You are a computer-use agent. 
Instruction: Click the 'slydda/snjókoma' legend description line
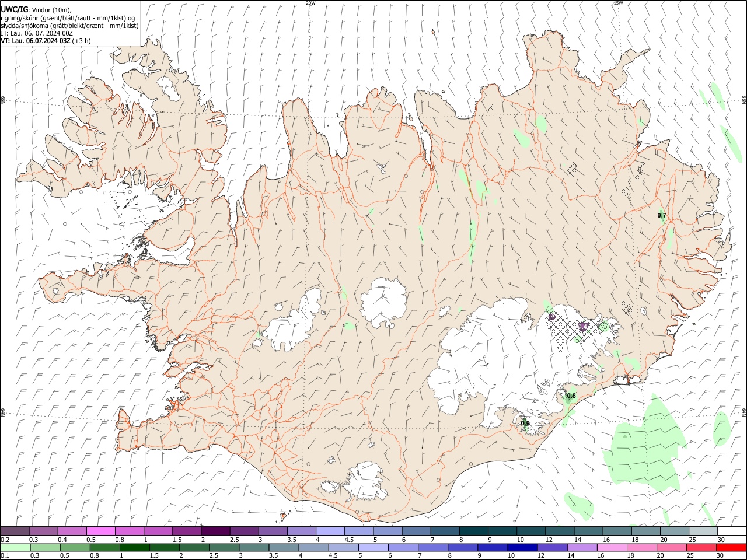[69, 26]
